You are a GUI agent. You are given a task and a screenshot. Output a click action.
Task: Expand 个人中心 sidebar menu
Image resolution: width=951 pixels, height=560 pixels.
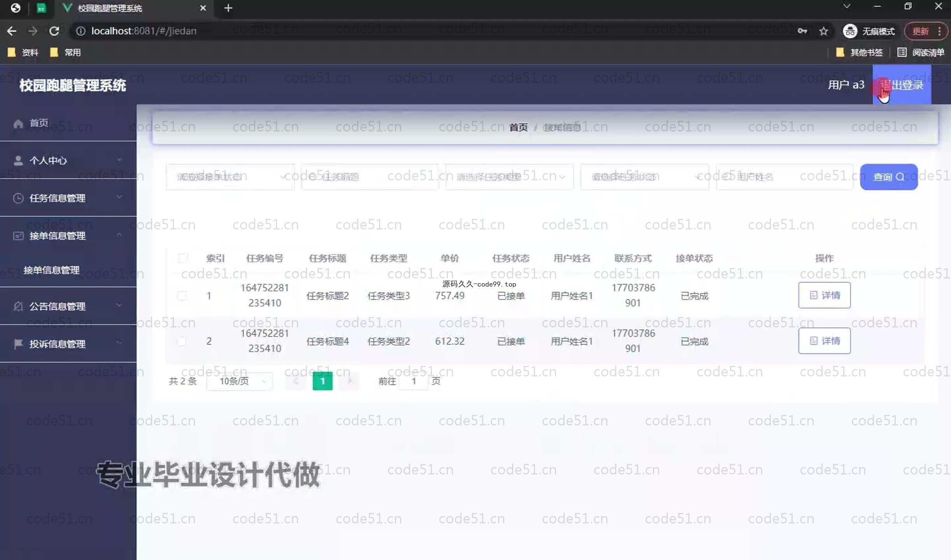68,160
